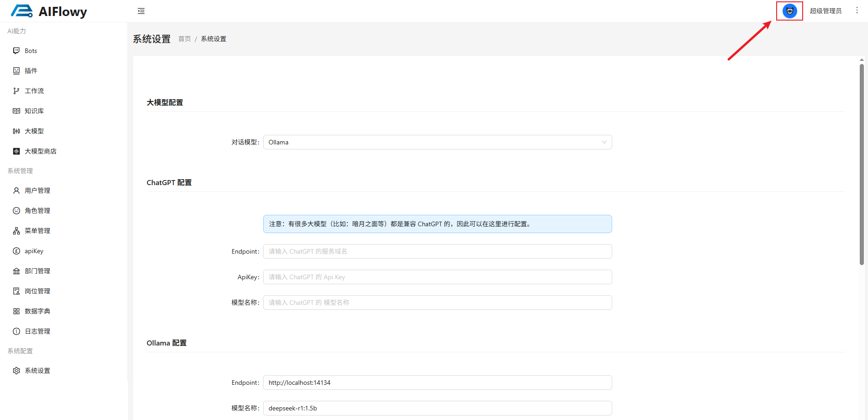Click the Ollama 模型名称 deepseek-r1:1.5b field

(x=437, y=408)
